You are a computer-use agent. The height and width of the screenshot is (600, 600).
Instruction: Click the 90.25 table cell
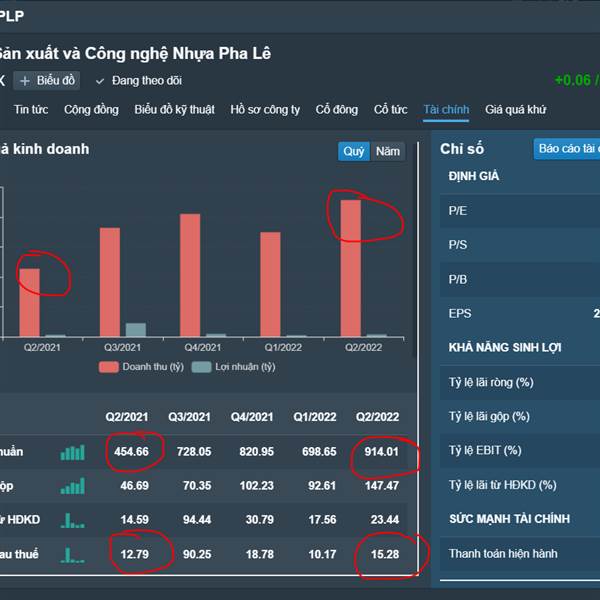(x=197, y=554)
